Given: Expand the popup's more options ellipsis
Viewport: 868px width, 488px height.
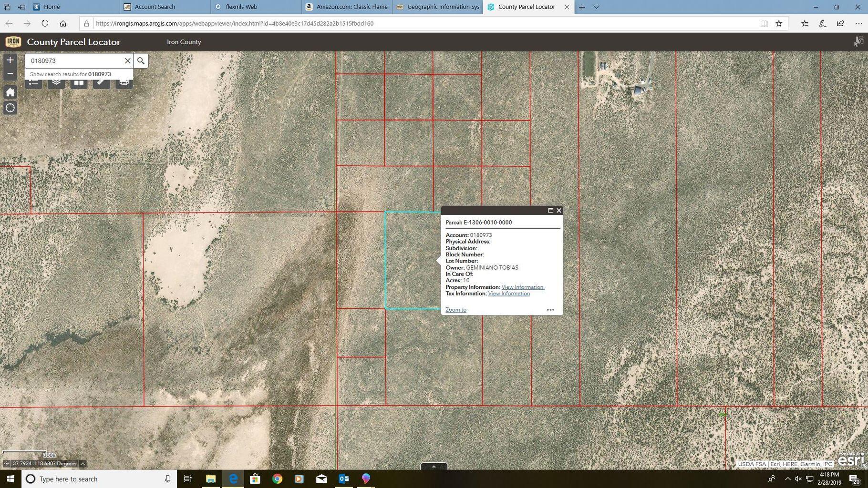Looking at the screenshot, I should point(550,309).
